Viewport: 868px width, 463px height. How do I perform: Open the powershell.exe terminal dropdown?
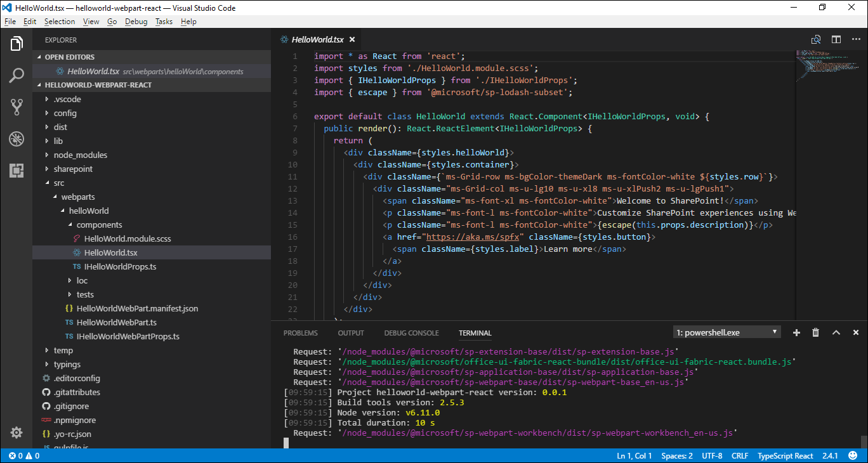point(727,332)
